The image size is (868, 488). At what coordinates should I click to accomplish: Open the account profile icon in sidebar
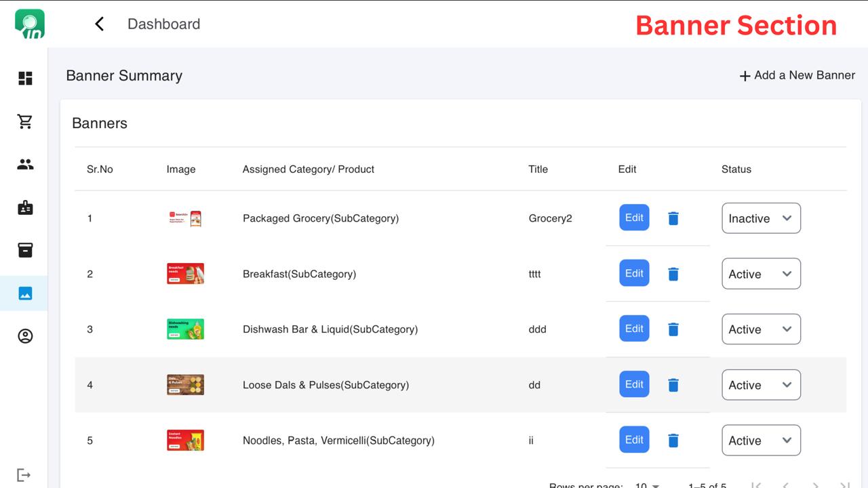(x=25, y=336)
